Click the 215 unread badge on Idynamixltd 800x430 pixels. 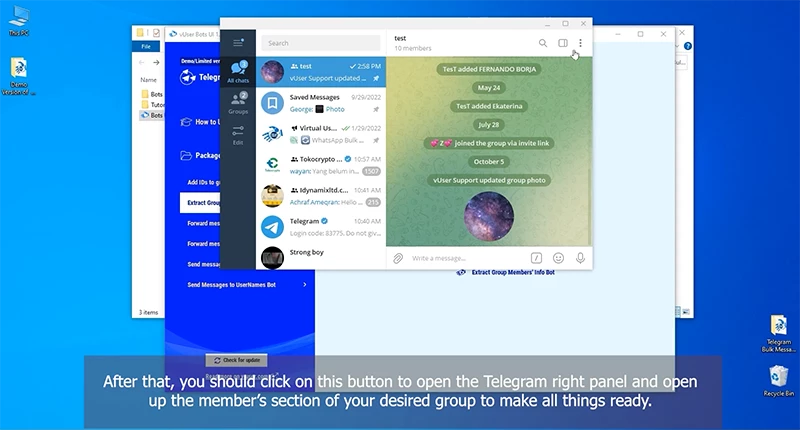click(373, 203)
